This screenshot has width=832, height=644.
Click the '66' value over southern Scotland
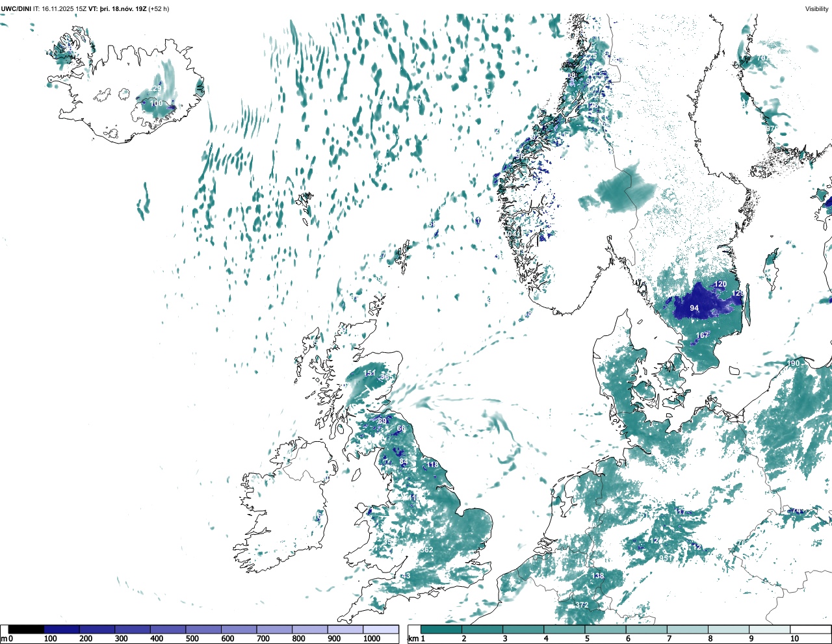pyautogui.click(x=401, y=429)
